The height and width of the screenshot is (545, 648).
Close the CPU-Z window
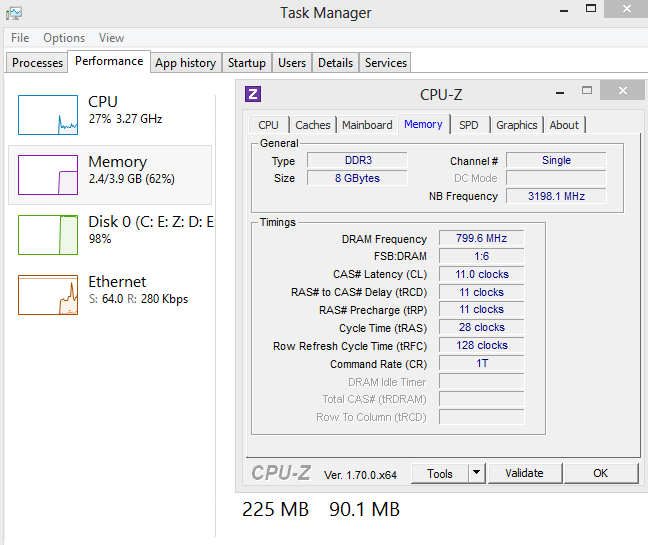click(x=622, y=90)
